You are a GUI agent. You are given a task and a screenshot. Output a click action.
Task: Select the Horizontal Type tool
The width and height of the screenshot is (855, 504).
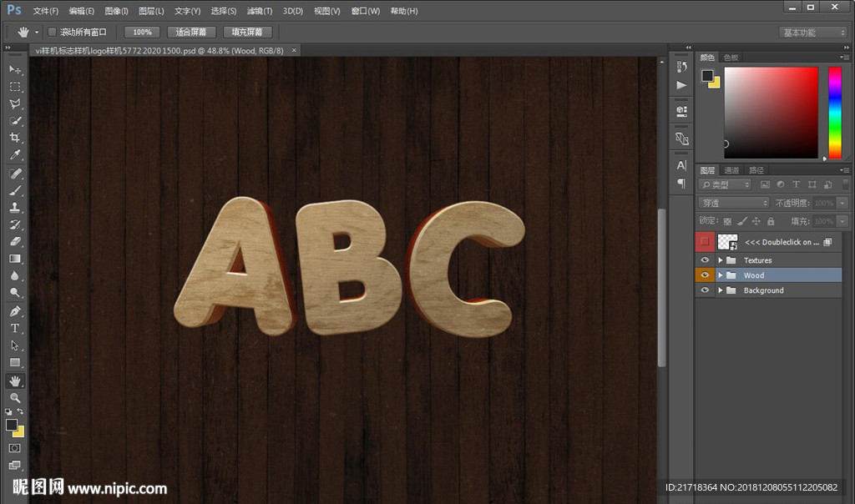click(x=15, y=328)
